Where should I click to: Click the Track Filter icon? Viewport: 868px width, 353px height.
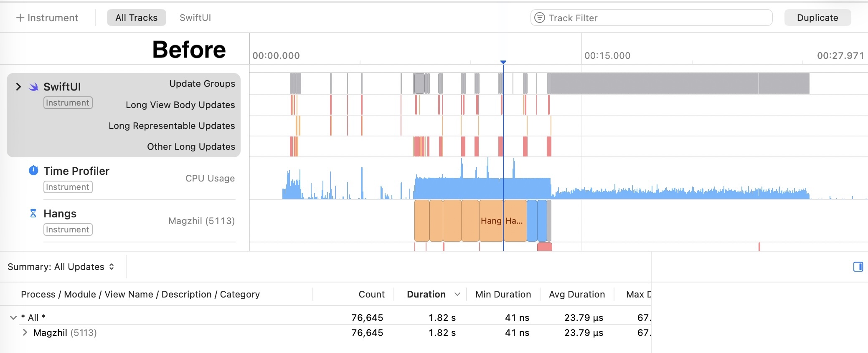point(540,18)
